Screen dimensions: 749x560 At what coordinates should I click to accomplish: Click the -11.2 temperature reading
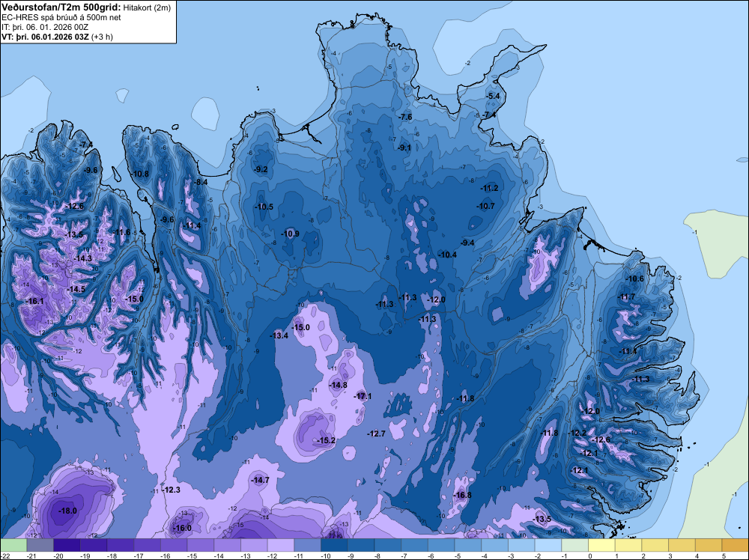pos(490,188)
